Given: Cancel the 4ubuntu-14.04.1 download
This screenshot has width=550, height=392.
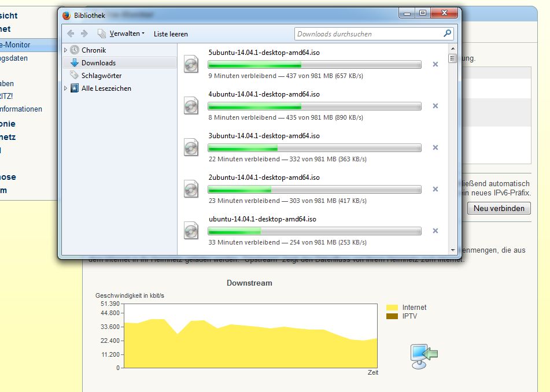Looking at the screenshot, I should point(435,106).
